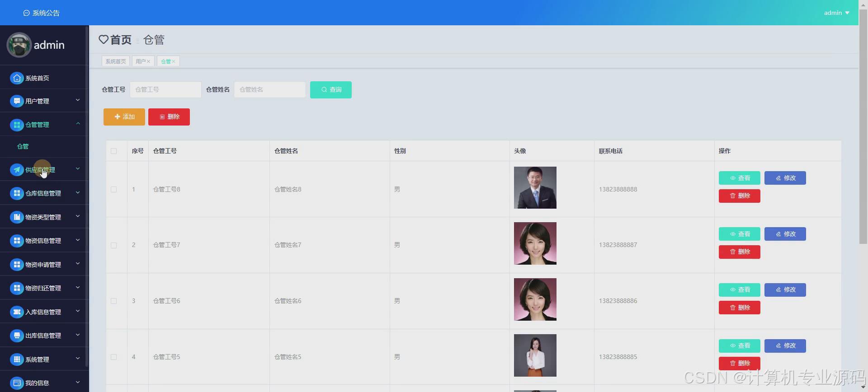
Task: Click the 仓管工号 search input field
Action: pyautogui.click(x=165, y=90)
